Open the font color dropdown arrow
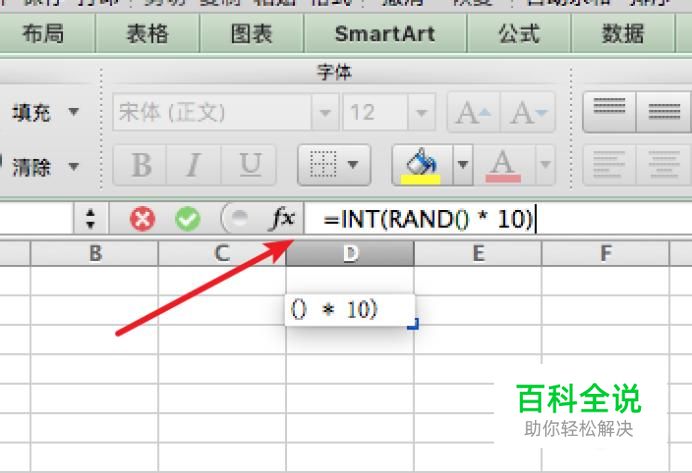The height and width of the screenshot is (473, 692). [545, 165]
